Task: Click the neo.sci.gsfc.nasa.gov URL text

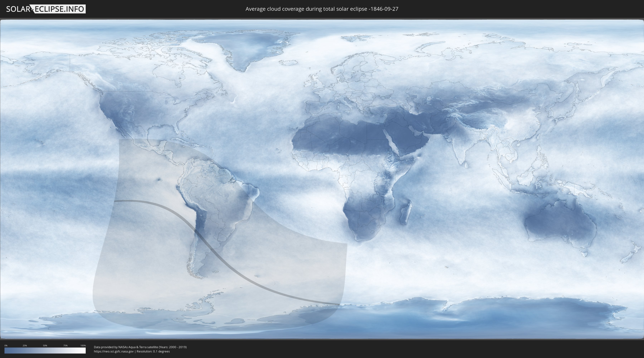Action: [x=114, y=352]
